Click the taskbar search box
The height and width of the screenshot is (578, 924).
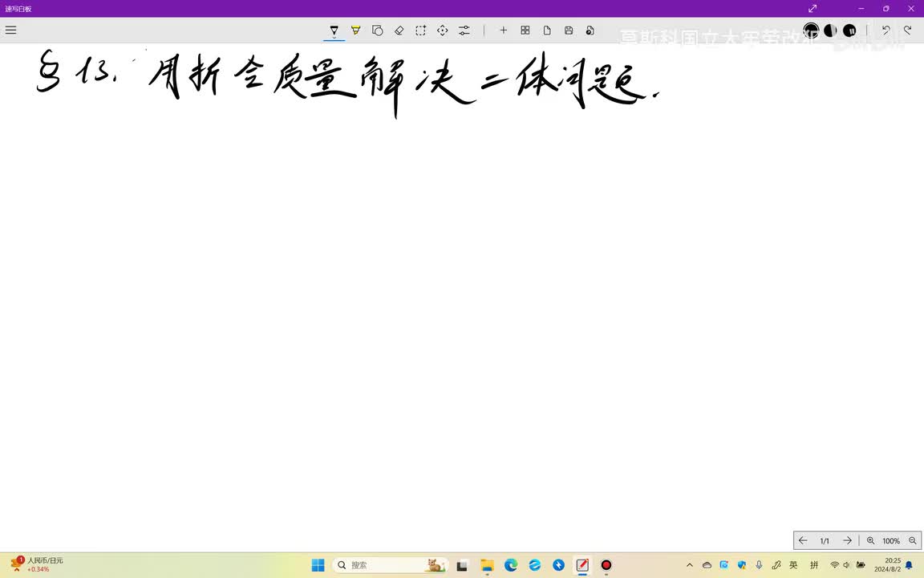(390, 565)
